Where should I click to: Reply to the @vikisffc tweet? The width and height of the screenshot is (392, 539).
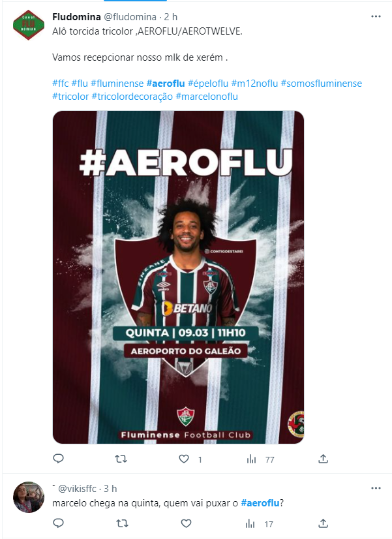click(x=59, y=523)
